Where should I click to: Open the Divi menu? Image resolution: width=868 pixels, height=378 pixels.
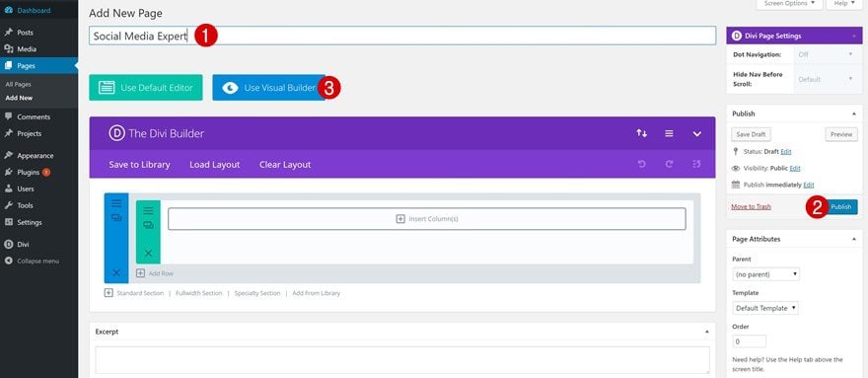(x=23, y=245)
